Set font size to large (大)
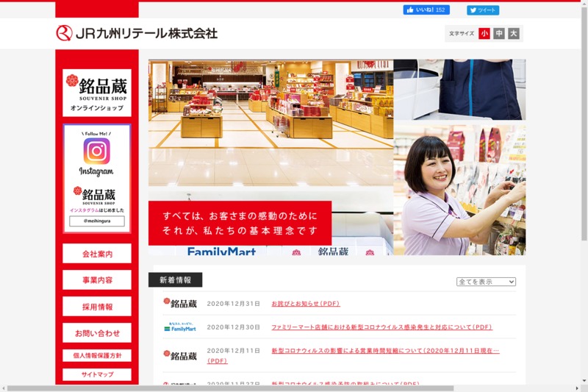This screenshot has height=392, width=588. 514,34
